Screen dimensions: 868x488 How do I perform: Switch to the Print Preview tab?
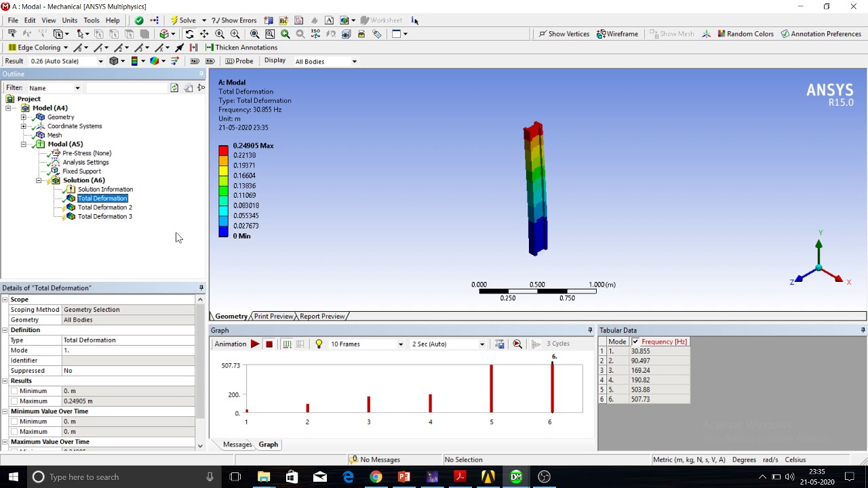click(x=273, y=317)
